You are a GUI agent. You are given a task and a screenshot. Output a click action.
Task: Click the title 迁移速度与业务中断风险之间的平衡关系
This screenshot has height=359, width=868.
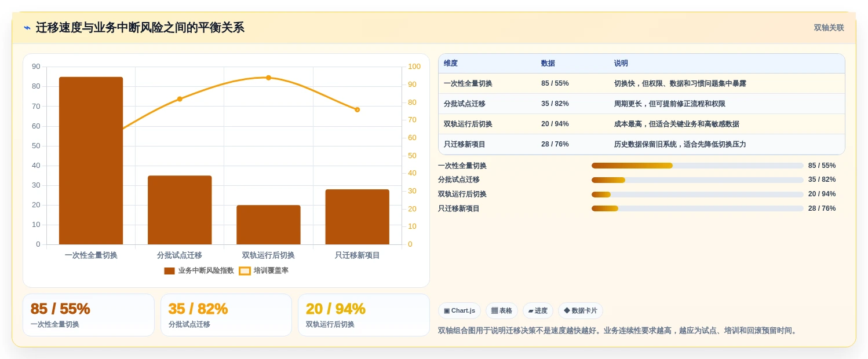pyautogui.click(x=140, y=28)
